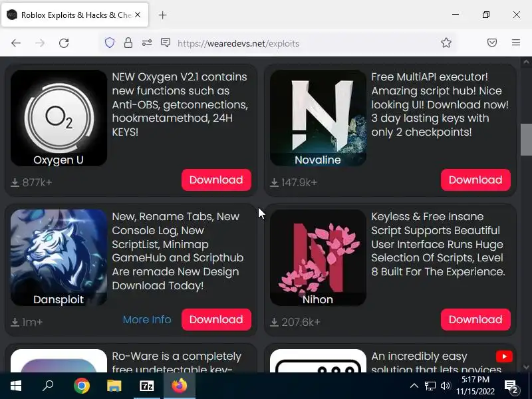532x399 pixels.
Task: Launch Google Chrome from taskbar
Action: coord(82,386)
